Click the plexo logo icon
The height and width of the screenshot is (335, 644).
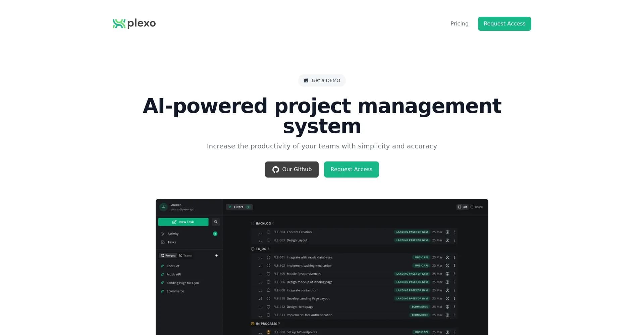(119, 23)
